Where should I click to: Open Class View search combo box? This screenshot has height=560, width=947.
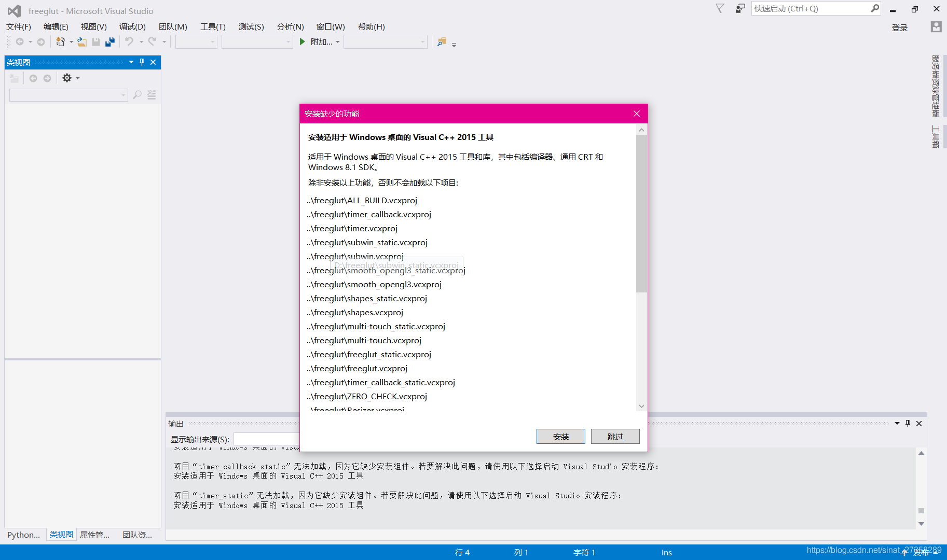tap(68, 95)
